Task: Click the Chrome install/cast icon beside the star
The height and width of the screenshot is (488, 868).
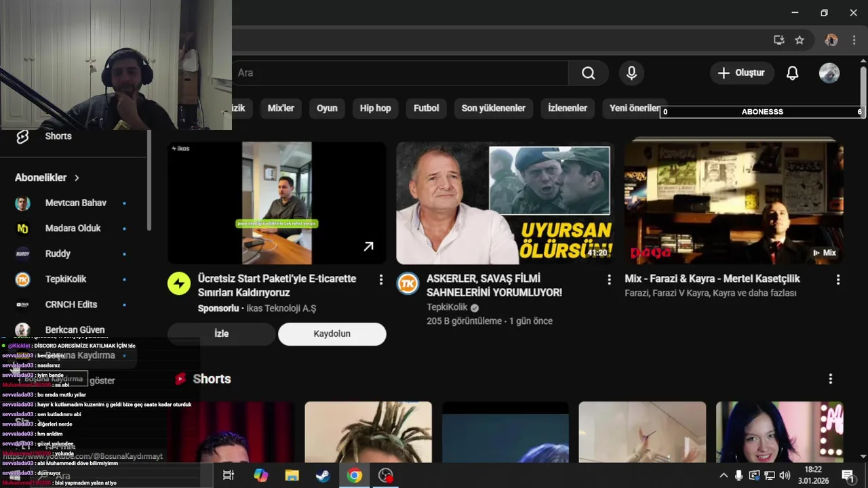Action: tap(779, 40)
